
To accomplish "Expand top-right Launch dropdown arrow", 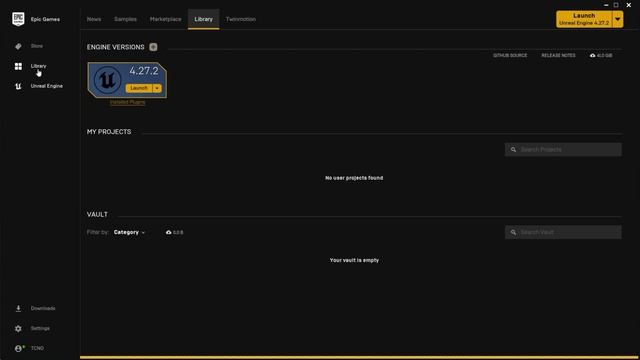I will [618, 19].
